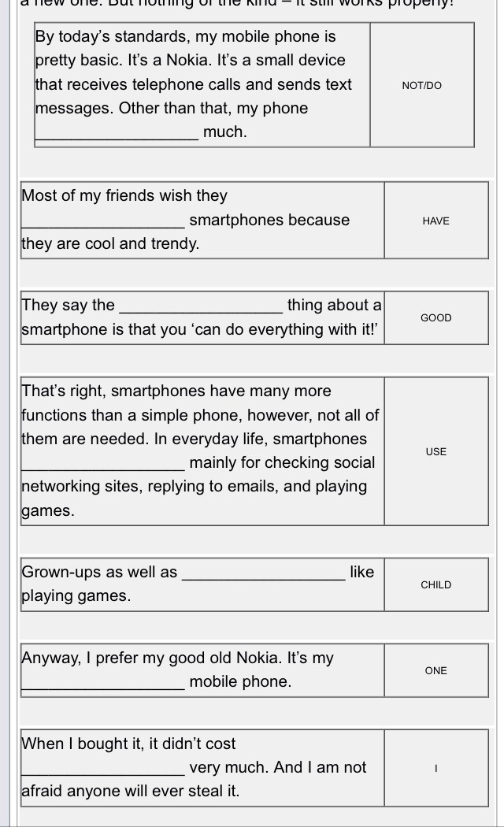Click the NOT/DO hint cell
The image size is (504, 827).
click(x=422, y=85)
